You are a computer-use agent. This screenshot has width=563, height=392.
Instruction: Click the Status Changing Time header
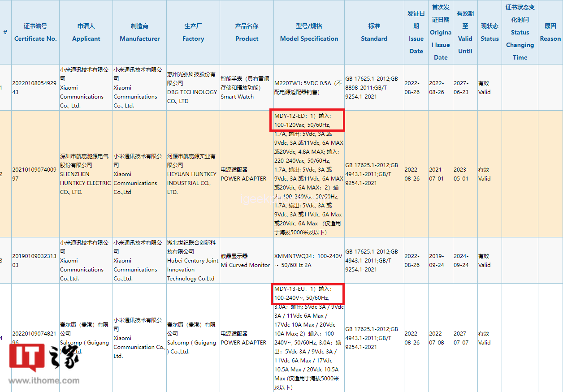click(520, 32)
